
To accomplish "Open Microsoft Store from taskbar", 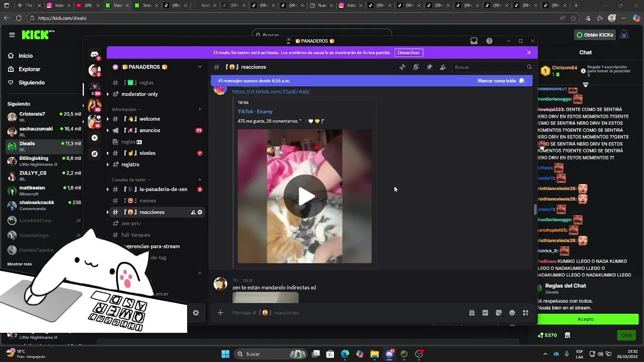I will [x=330, y=354].
